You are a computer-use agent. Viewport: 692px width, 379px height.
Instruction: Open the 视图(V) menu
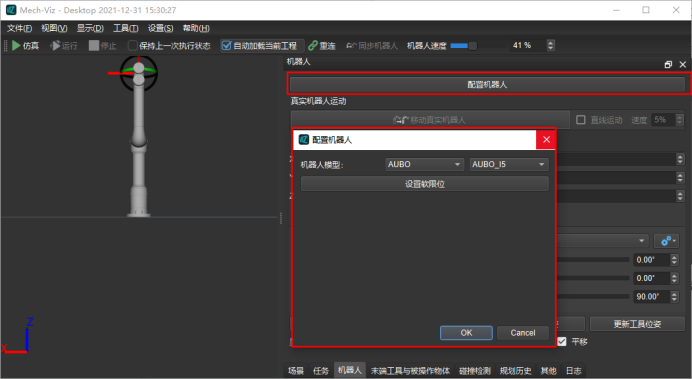click(x=54, y=28)
